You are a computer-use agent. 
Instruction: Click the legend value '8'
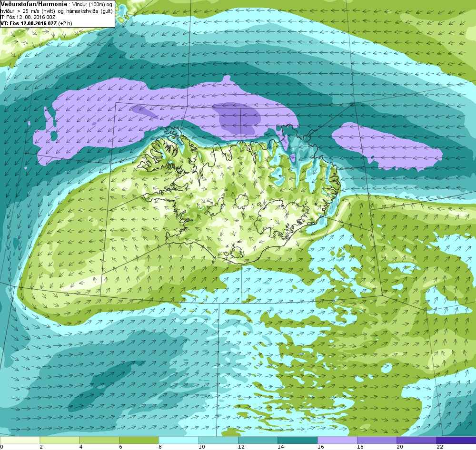(160, 447)
